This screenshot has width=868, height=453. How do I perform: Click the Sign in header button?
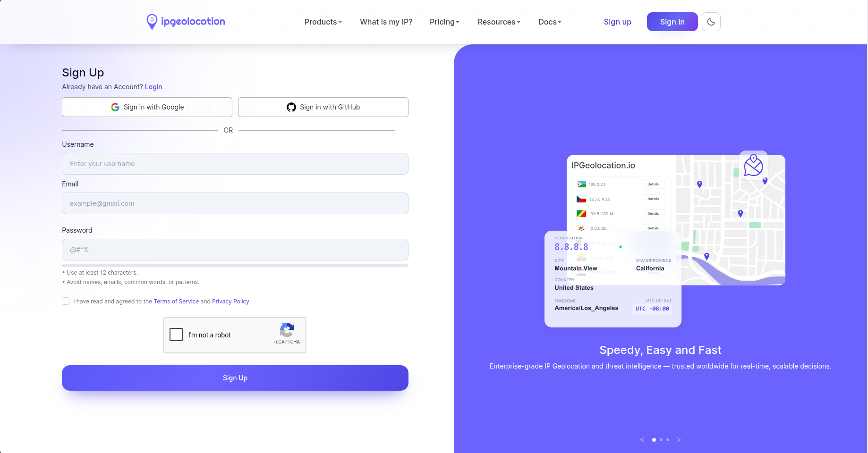coord(672,22)
